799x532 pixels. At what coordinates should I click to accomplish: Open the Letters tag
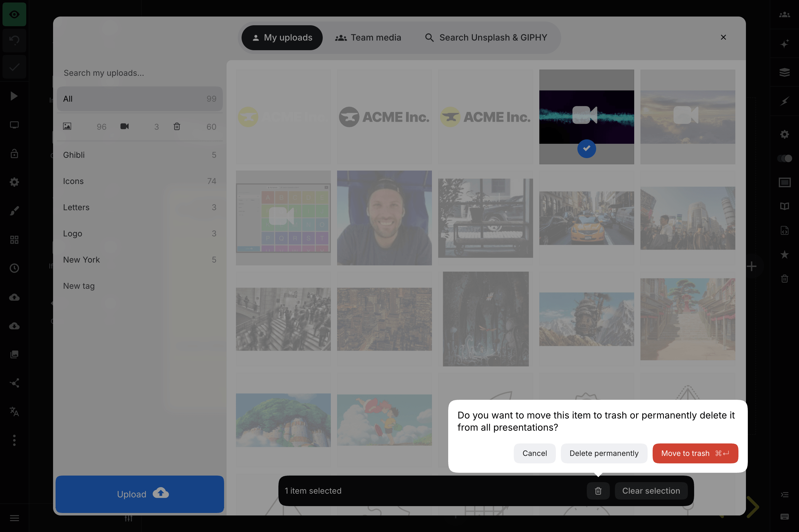(x=139, y=207)
